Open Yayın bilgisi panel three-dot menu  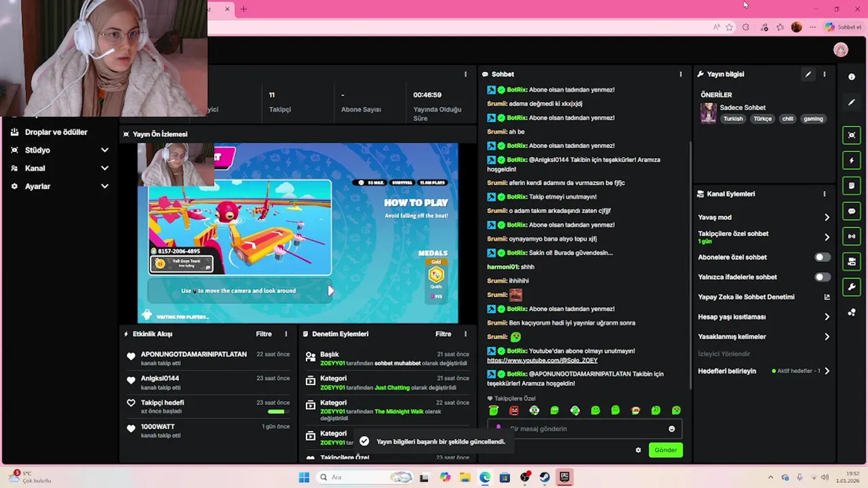(x=825, y=75)
